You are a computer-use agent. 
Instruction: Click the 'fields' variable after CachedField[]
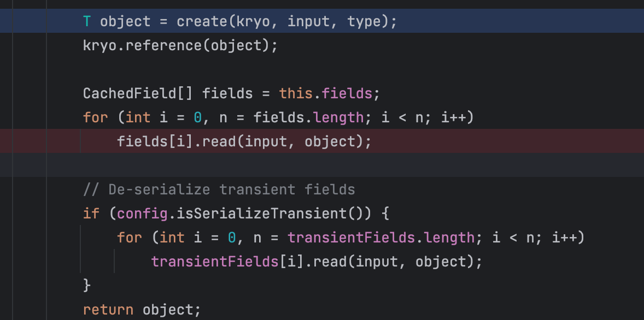pos(227,93)
